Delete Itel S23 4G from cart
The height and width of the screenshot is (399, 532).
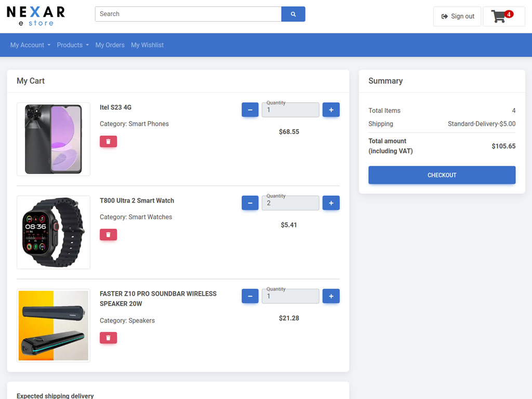[108, 141]
